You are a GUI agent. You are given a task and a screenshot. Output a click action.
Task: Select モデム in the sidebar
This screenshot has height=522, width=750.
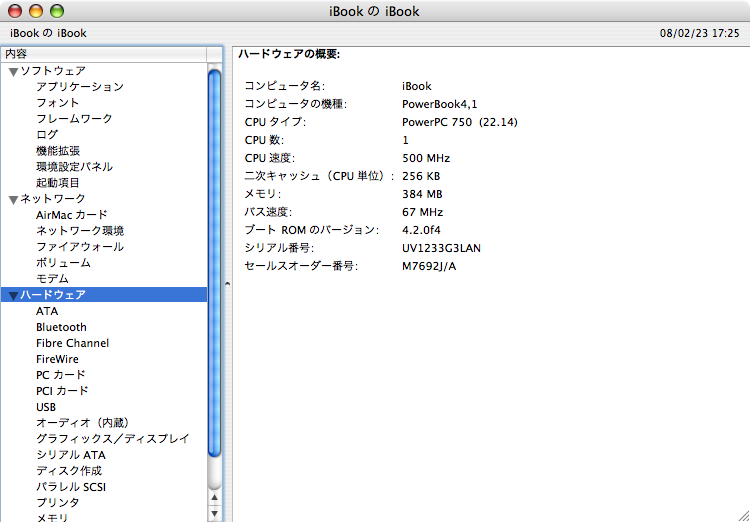click(x=52, y=278)
